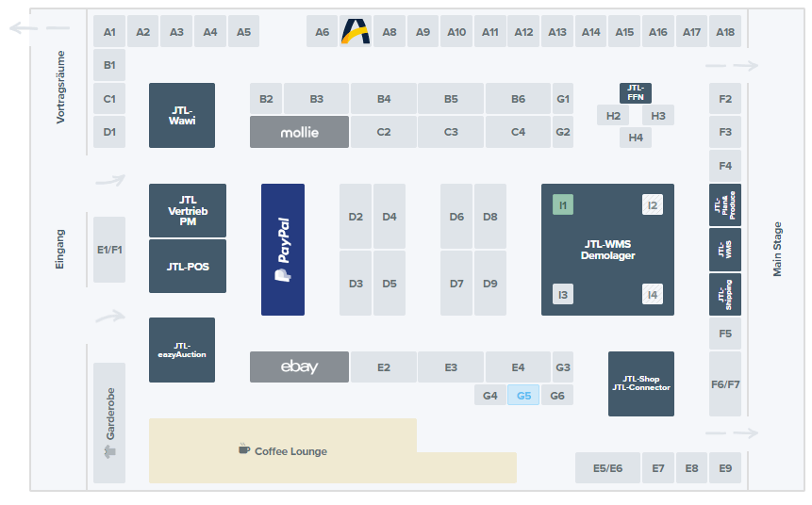The width and height of the screenshot is (812, 505).
Task: Select the JTL-FFN booth
Action: pyautogui.click(x=636, y=92)
